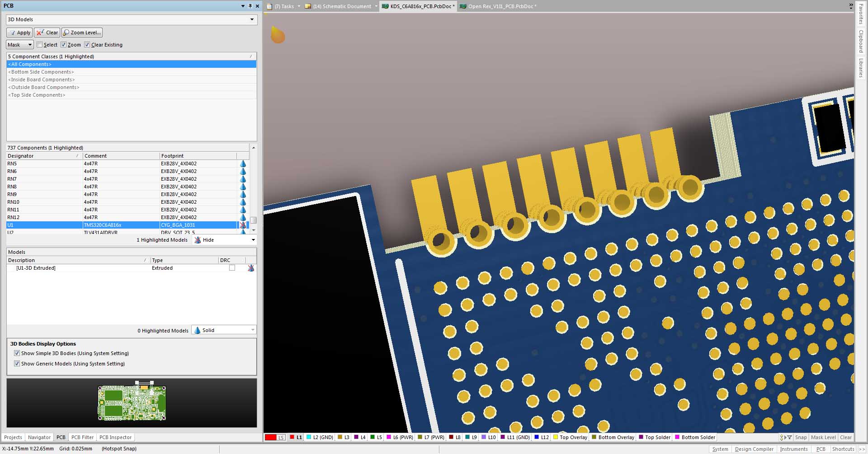
Task: Toggle Show Simple 3D Bodies checkbox
Action: [x=17, y=353]
